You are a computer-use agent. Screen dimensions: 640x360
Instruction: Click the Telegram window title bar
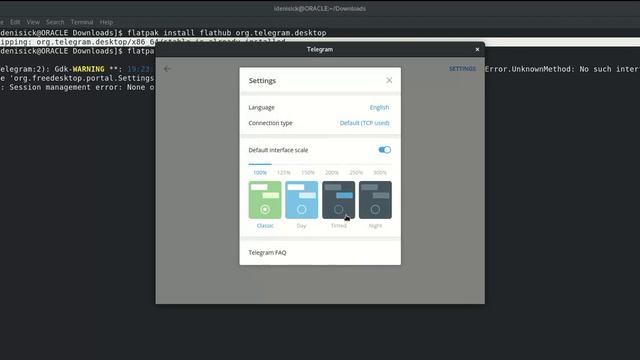pos(320,49)
